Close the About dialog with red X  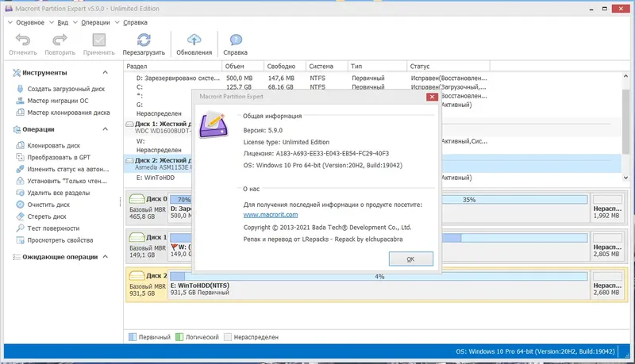coord(432,97)
